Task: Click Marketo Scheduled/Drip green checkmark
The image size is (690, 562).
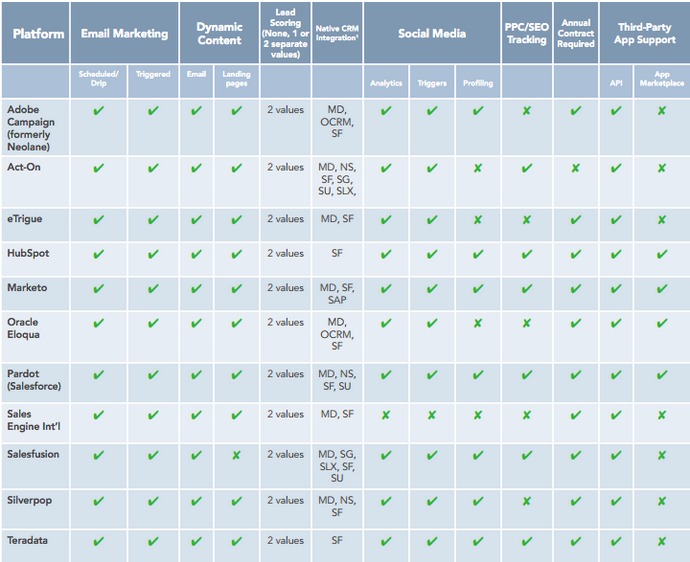Action: 99,288
